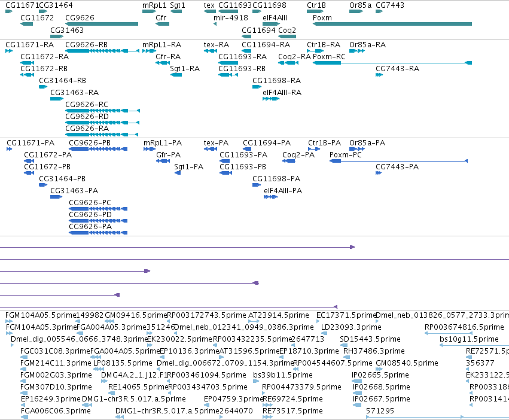Click the CG9626-PC protein label

90,202
